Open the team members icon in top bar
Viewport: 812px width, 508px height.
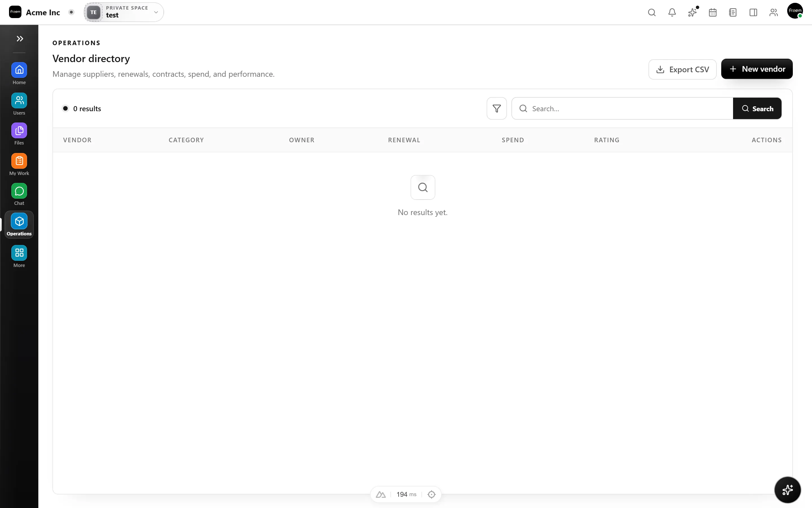773,12
